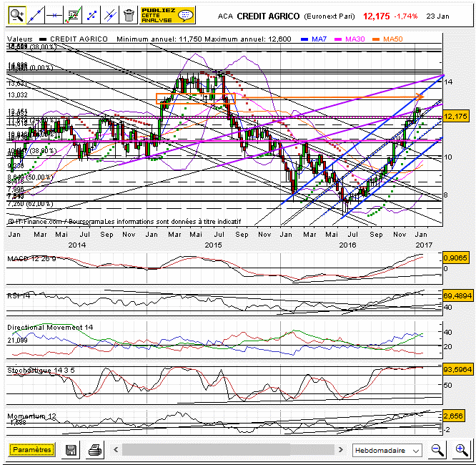
Task: Click the Stochastique value 93,5964
Action: click(457, 369)
